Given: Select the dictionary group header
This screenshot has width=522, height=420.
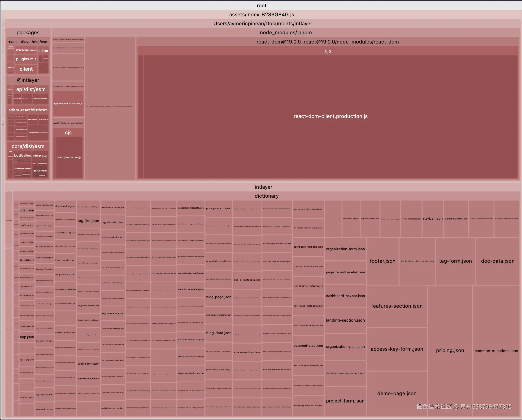Looking at the screenshot, I should (x=266, y=196).
